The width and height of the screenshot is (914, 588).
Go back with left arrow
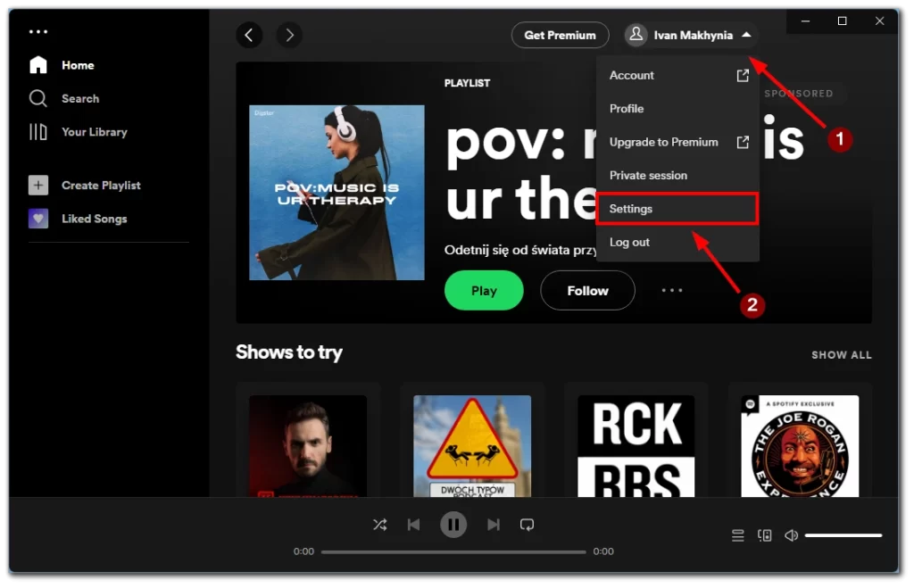[x=249, y=35]
